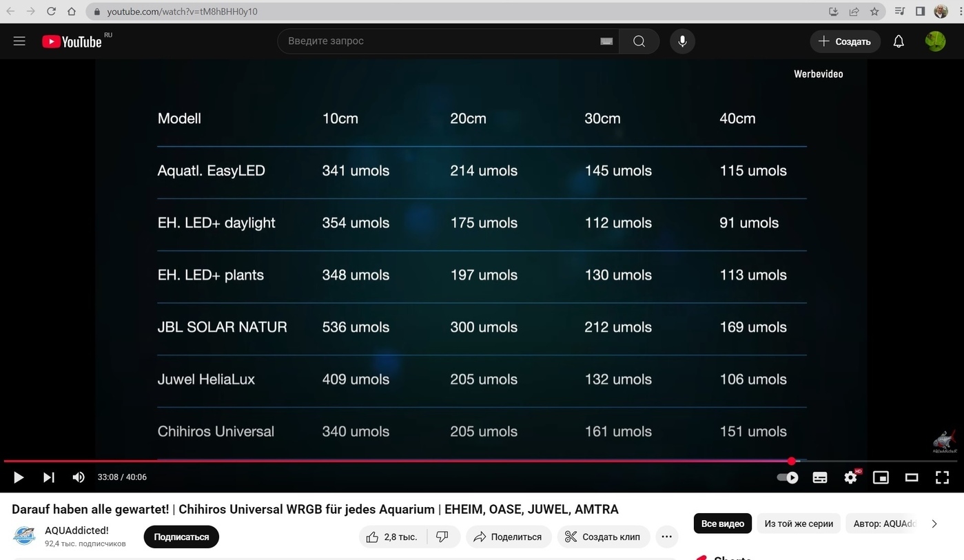
Task: Enable theater mode view
Action: pos(912,477)
